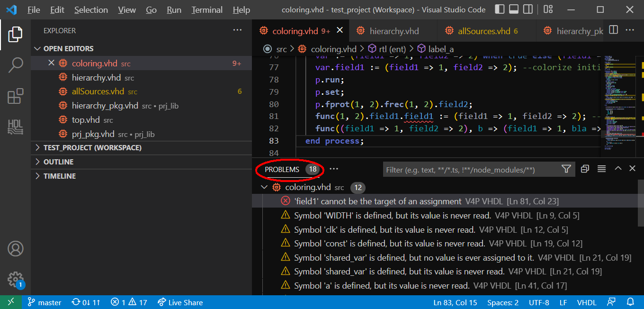Open the Manage gear menu

tap(15, 279)
